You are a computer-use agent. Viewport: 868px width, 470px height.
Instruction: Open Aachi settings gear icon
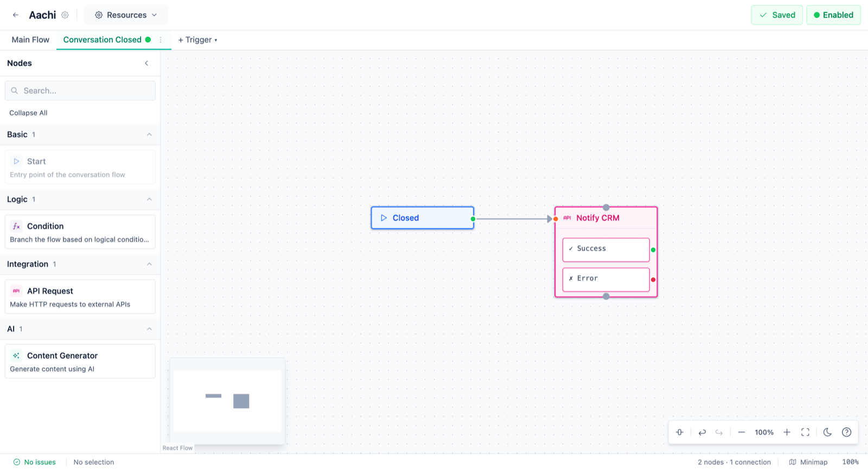coord(65,15)
